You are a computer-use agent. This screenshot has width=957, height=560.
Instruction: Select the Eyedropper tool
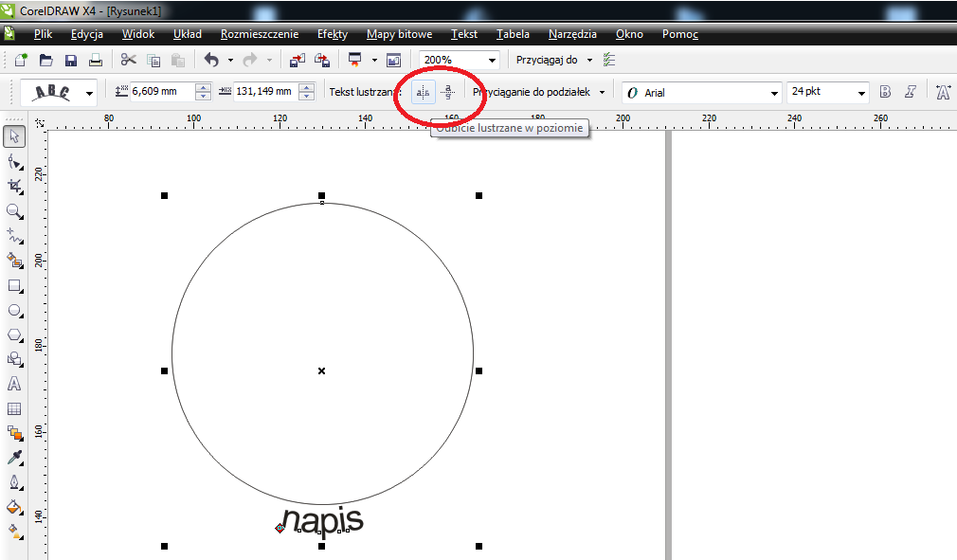[x=14, y=458]
